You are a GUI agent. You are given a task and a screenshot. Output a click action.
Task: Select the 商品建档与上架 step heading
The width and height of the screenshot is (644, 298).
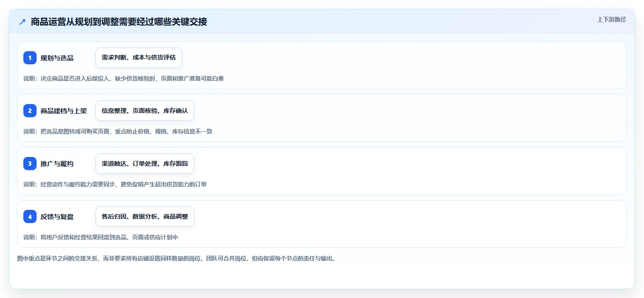[x=64, y=111]
